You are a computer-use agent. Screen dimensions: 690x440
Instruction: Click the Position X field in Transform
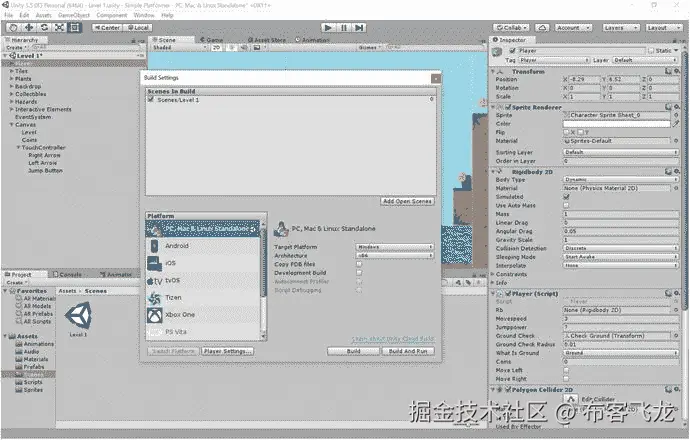tap(584, 80)
